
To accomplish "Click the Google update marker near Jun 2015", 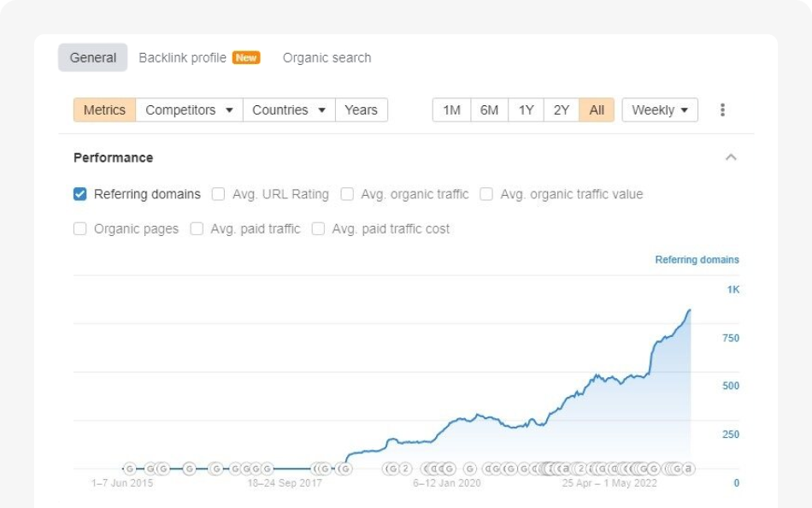I will click(x=130, y=468).
